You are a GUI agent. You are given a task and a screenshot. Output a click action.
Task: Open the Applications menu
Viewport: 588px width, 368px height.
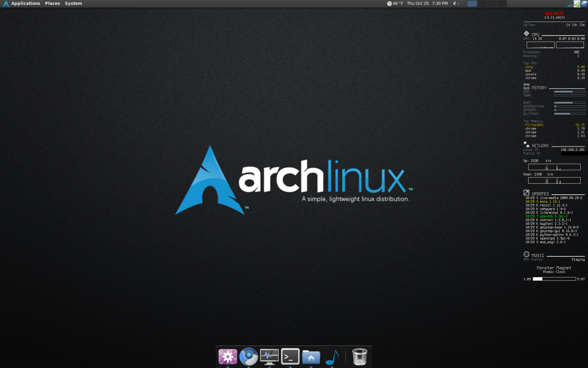click(26, 4)
